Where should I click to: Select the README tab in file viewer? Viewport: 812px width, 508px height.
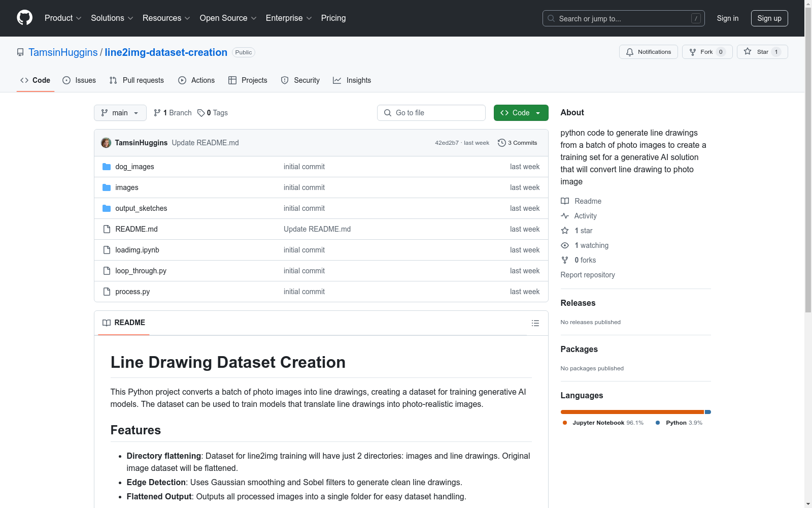tap(124, 323)
